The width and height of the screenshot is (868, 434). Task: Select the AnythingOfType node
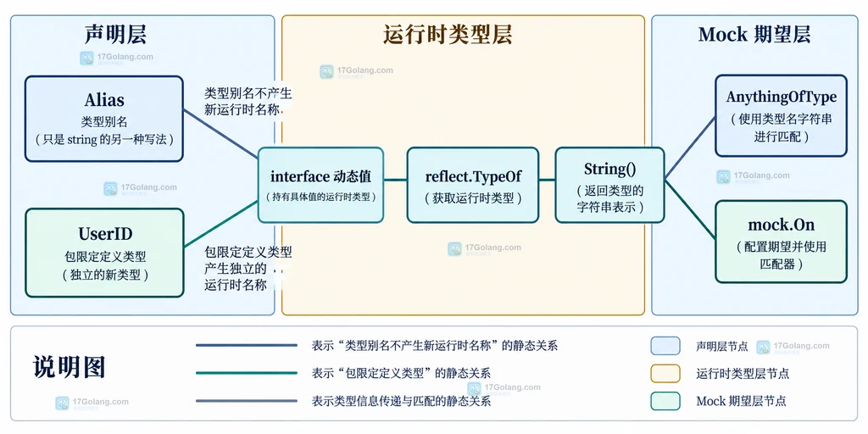[781, 115]
